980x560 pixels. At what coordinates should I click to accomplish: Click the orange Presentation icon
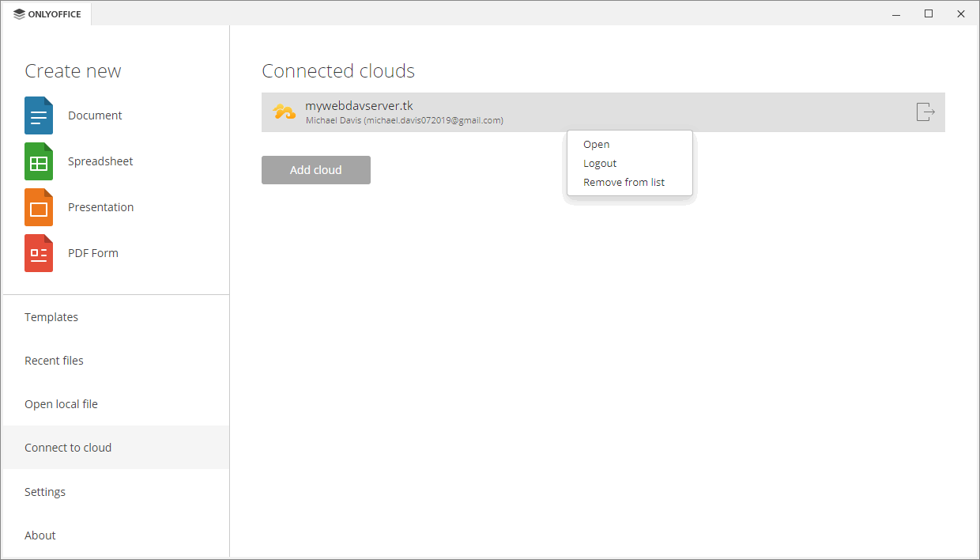(39, 207)
